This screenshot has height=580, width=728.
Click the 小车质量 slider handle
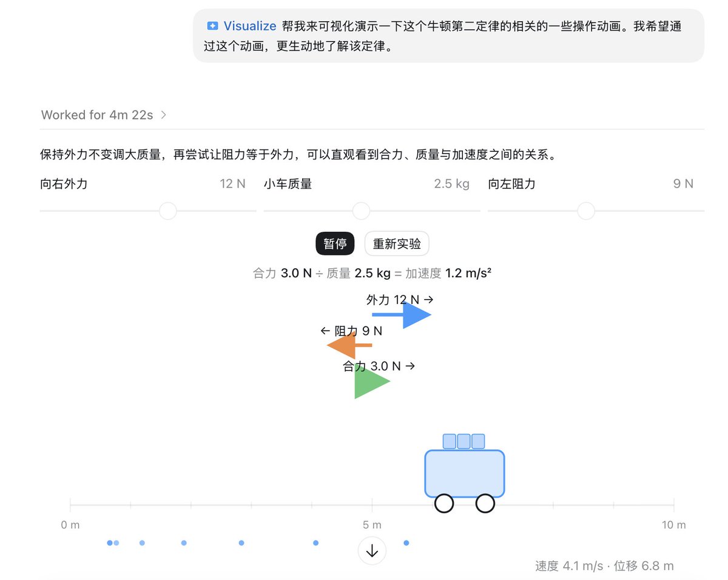click(x=361, y=211)
